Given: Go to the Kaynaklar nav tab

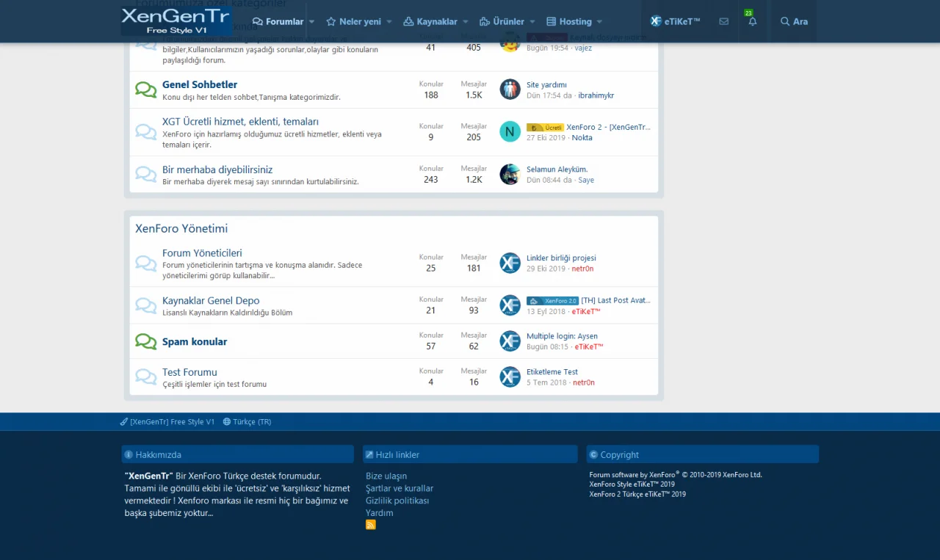Looking at the screenshot, I should tap(430, 21).
